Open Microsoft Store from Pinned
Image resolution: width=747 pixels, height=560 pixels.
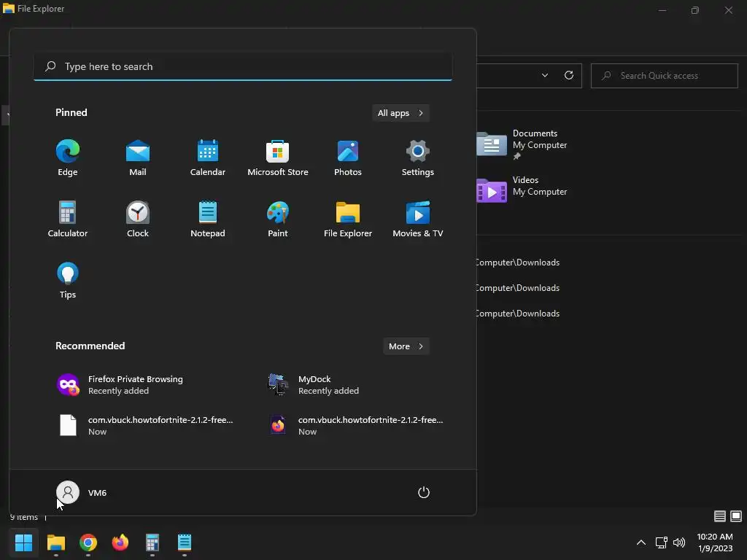pos(278,158)
